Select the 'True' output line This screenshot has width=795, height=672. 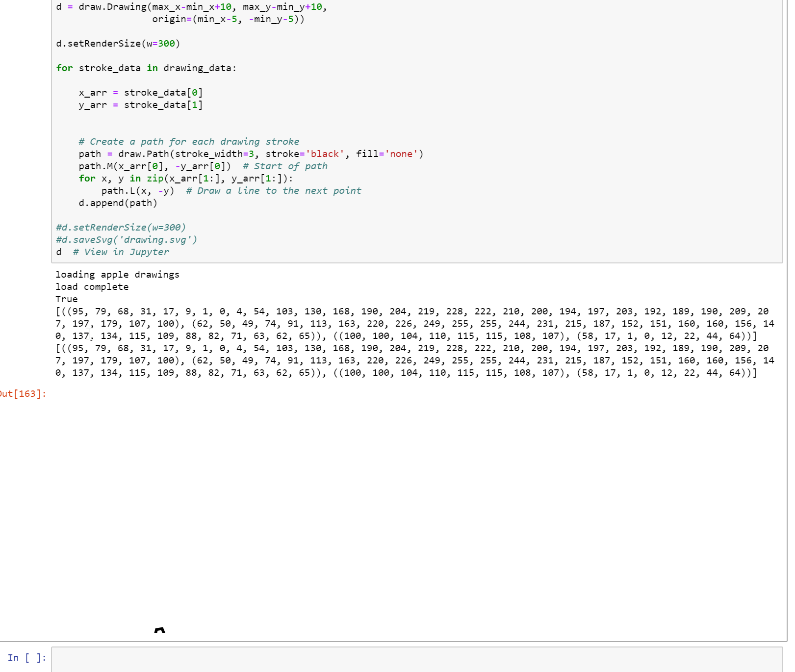click(67, 299)
